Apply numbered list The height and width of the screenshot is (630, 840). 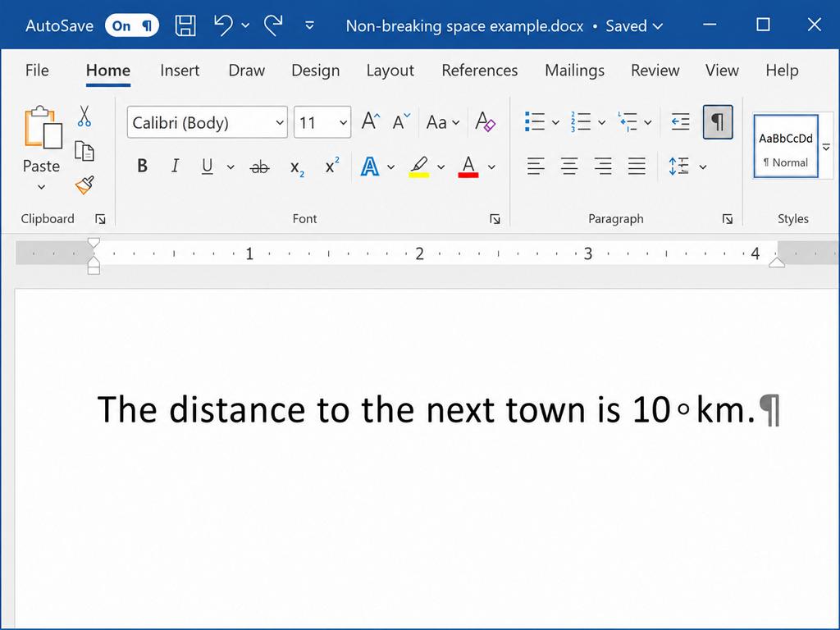581,122
